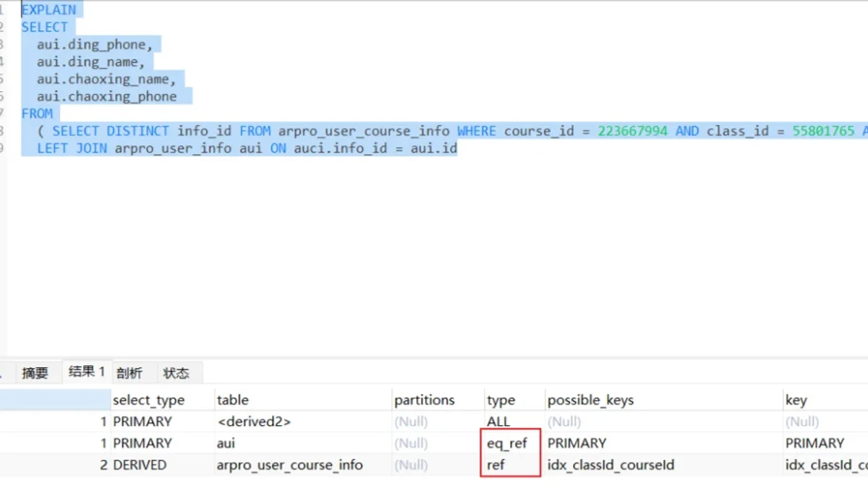
Task: Select the truncated idx_classId key cell
Action: click(x=826, y=465)
